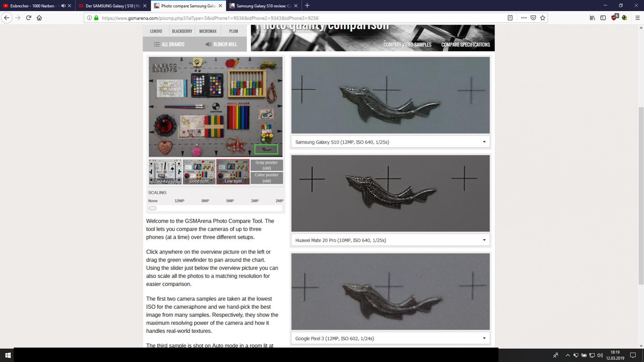644x362 pixels.
Task: Show hidden system tray icons
Action: (567, 355)
